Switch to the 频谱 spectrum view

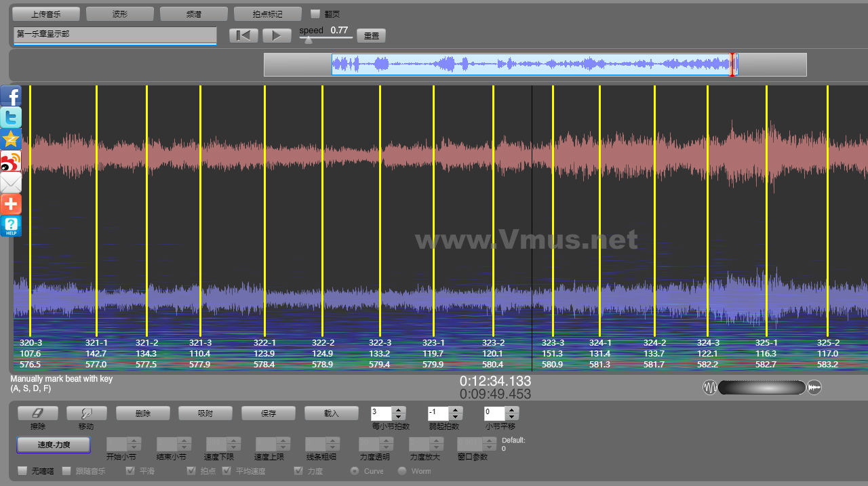point(193,14)
